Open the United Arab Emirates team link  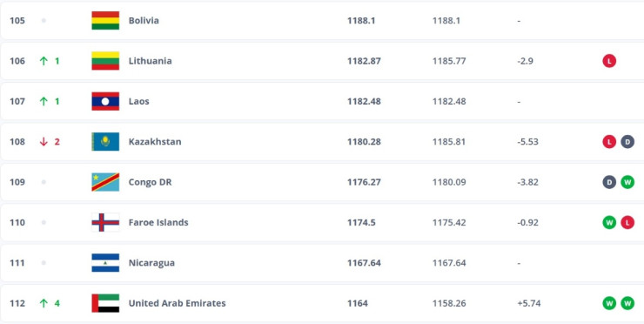[x=177, y=303]
